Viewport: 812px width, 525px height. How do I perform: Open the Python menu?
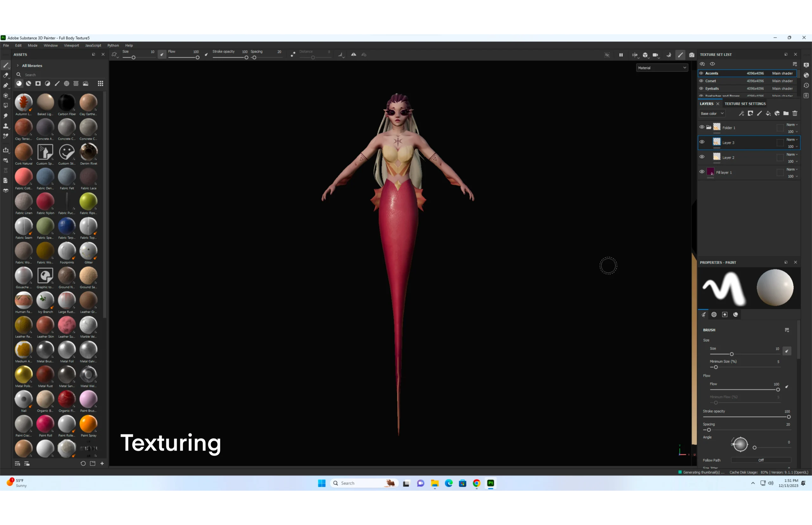click(x=113, y=45)
